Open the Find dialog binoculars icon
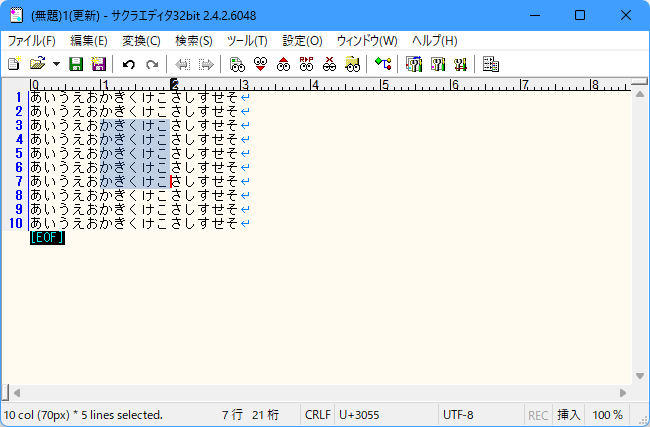Screen dimensions: 650x427 (237, 64)
